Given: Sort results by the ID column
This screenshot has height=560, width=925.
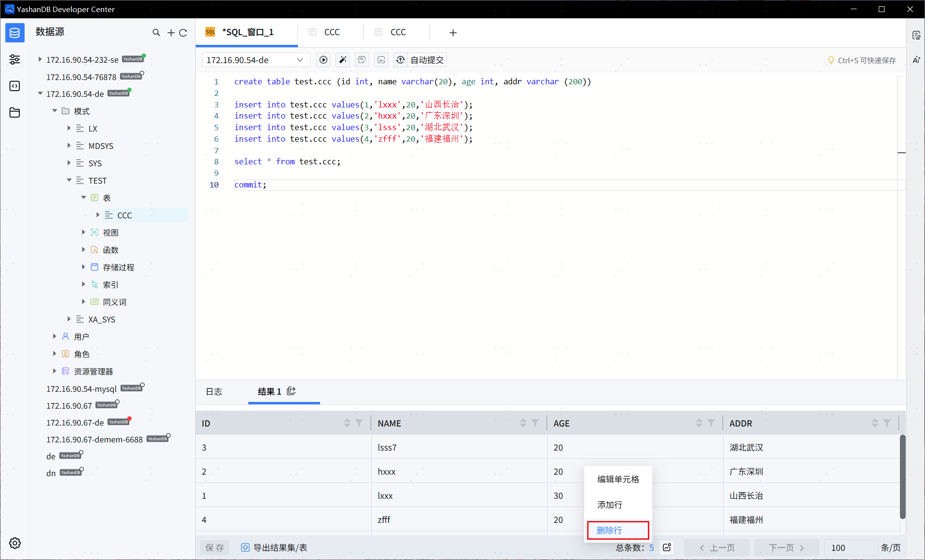Looking at the screenshot, I should point(347,423).
